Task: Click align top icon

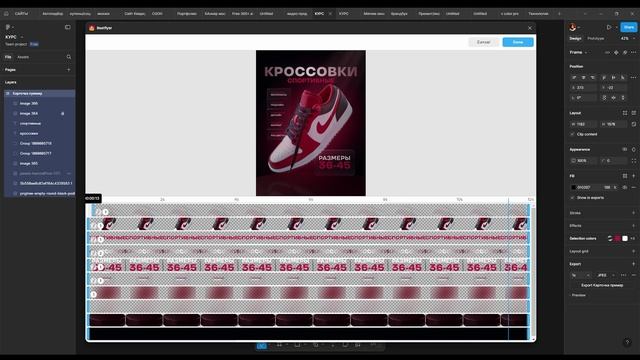Action: [604, 78]
